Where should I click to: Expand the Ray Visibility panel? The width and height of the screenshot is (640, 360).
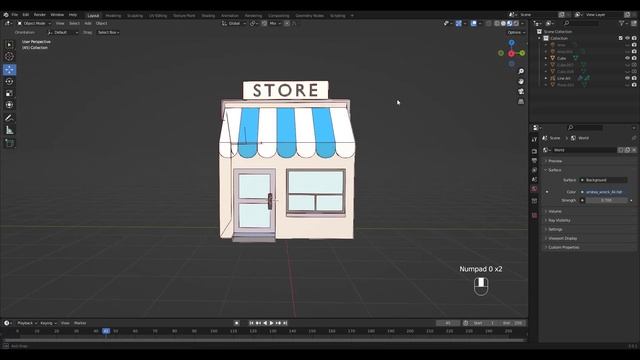point(589,220)
